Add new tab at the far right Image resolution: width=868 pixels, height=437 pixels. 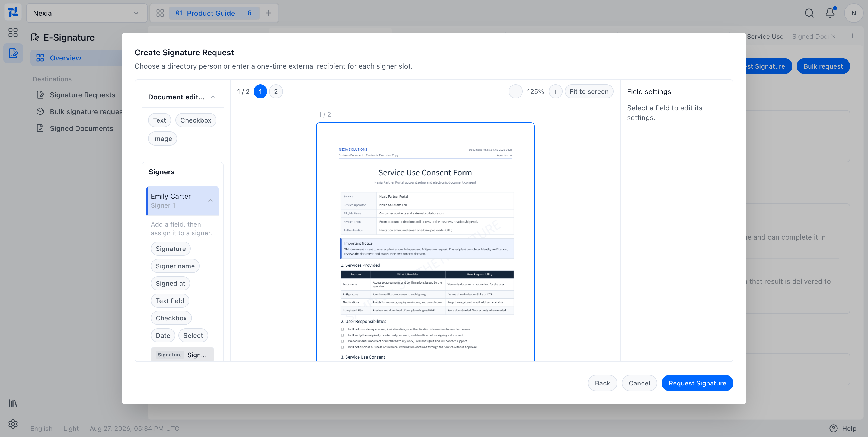click(852, 36)
